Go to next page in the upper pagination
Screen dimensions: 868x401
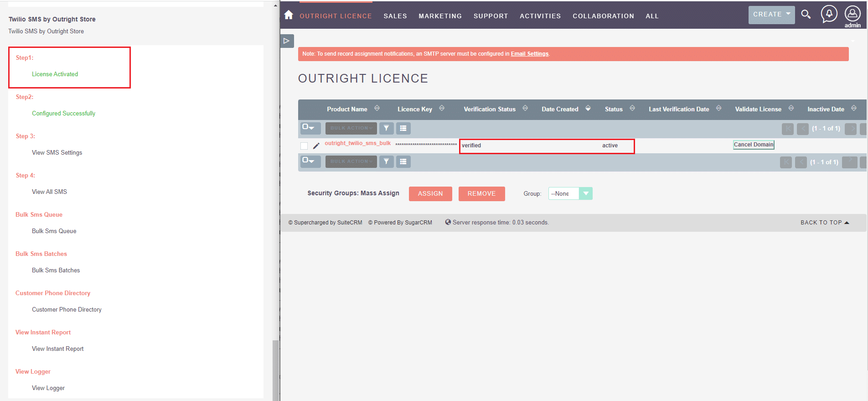(850, 129)
